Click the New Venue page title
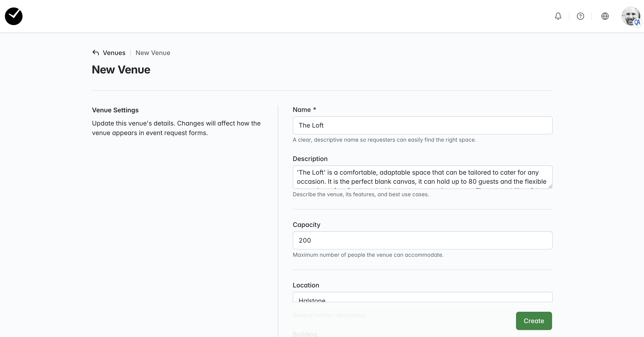This screenshot has height=337, width=644. pos(121,69)
